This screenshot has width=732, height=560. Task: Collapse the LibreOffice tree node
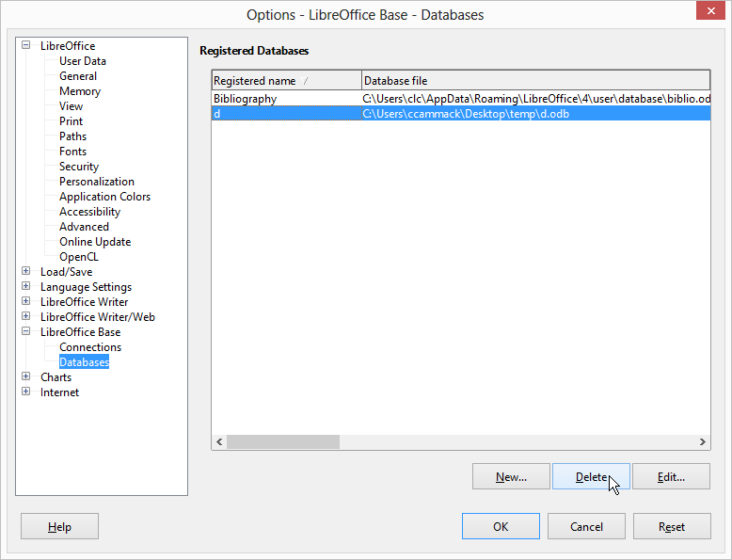point(26,45)
